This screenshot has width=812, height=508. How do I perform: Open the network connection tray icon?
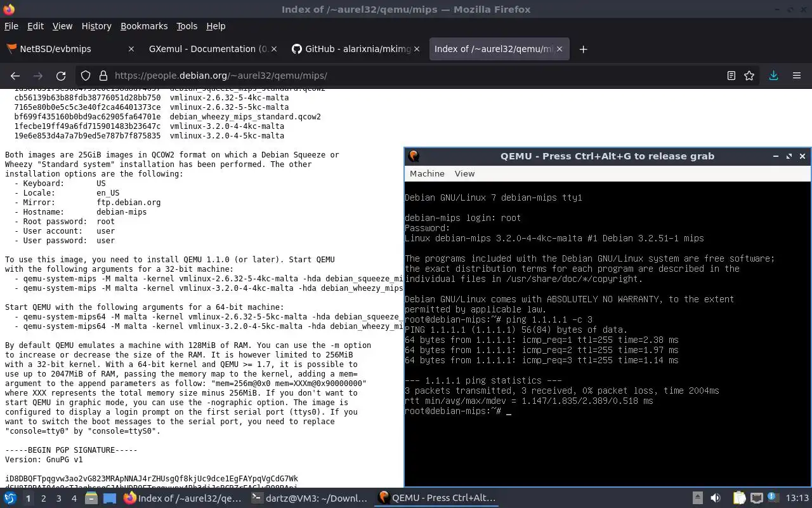(756, 498)
